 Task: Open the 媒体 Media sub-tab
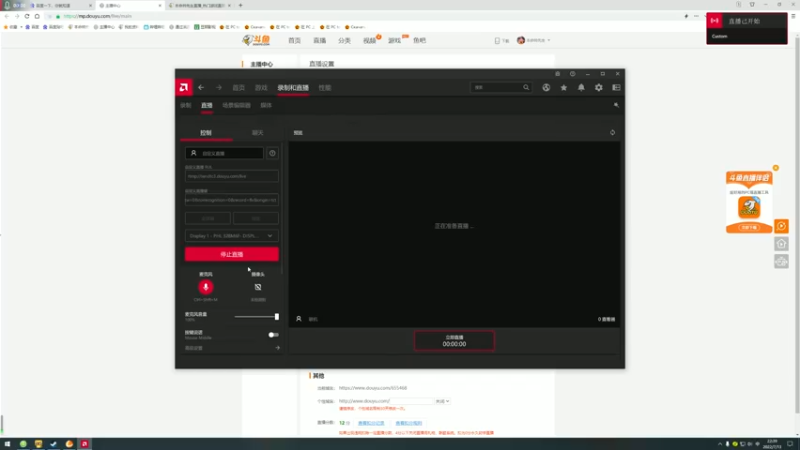(266, 105)
